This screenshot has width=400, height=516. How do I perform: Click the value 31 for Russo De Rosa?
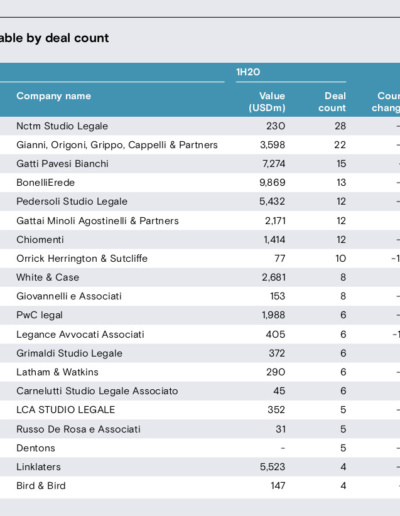tap(281, 429)
